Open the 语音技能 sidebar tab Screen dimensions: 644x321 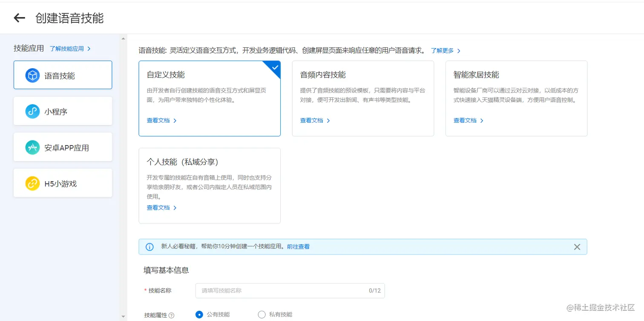[x=63, y=75]
